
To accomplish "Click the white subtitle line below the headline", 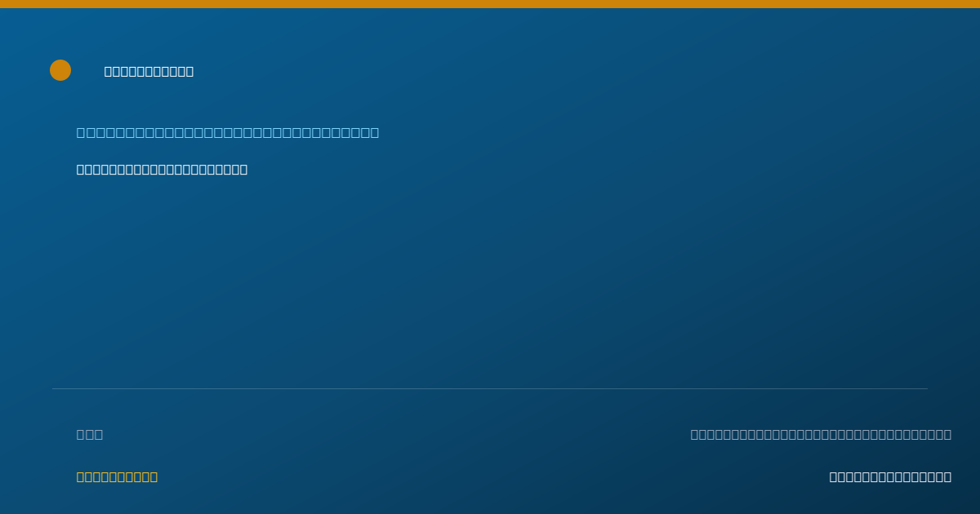I will click(162, 169).
